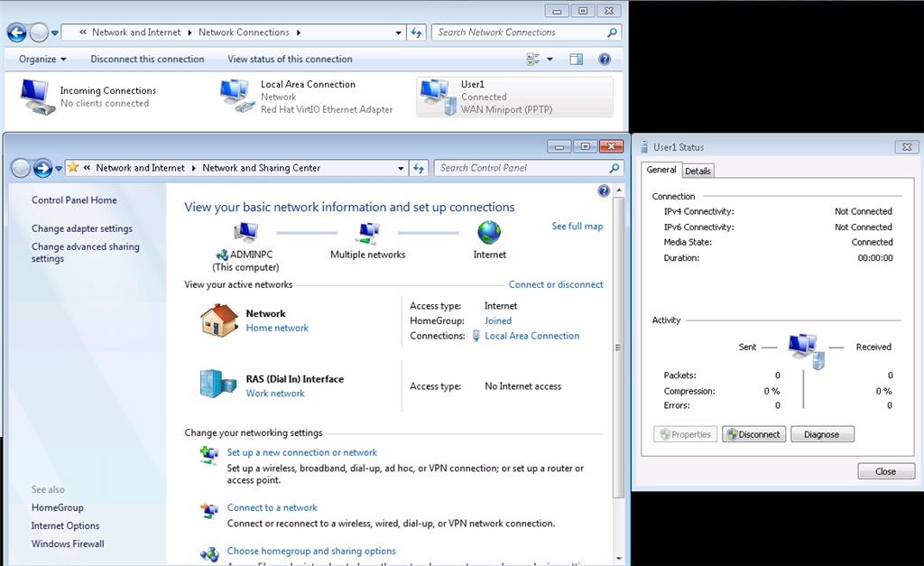Screen dimensions: 924x566
Task: Open recent pages arrow in Network Connections
Action: [x=55, y=33]
